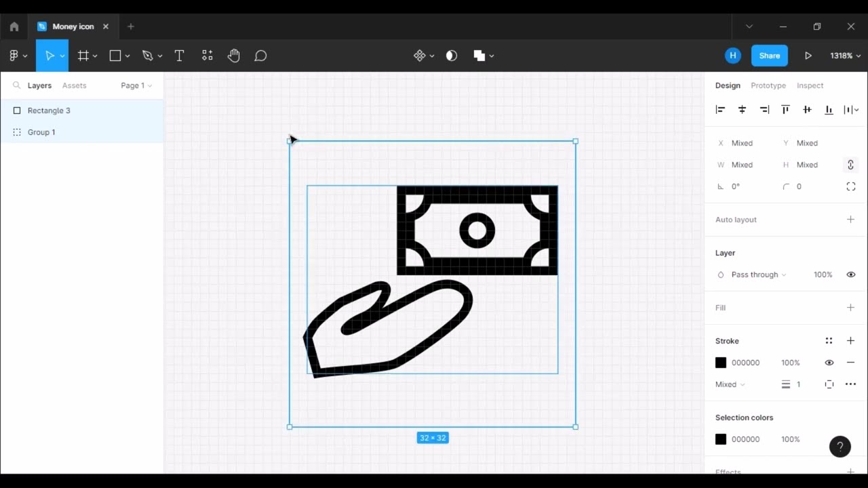Align vertical centers
This screenshot has width=868, height=488.
tap(807, 110)
